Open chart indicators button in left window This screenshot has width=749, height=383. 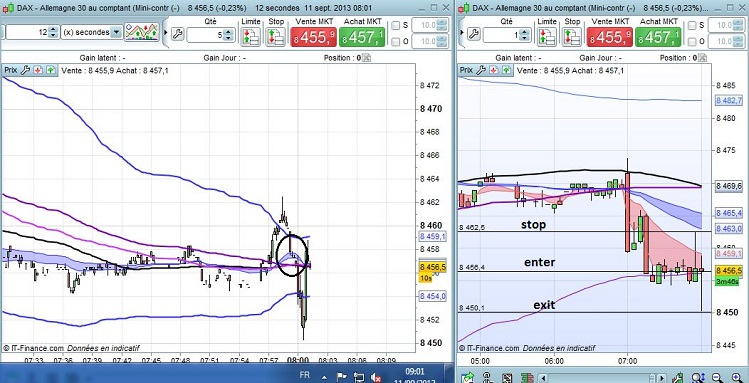(142, 33)
